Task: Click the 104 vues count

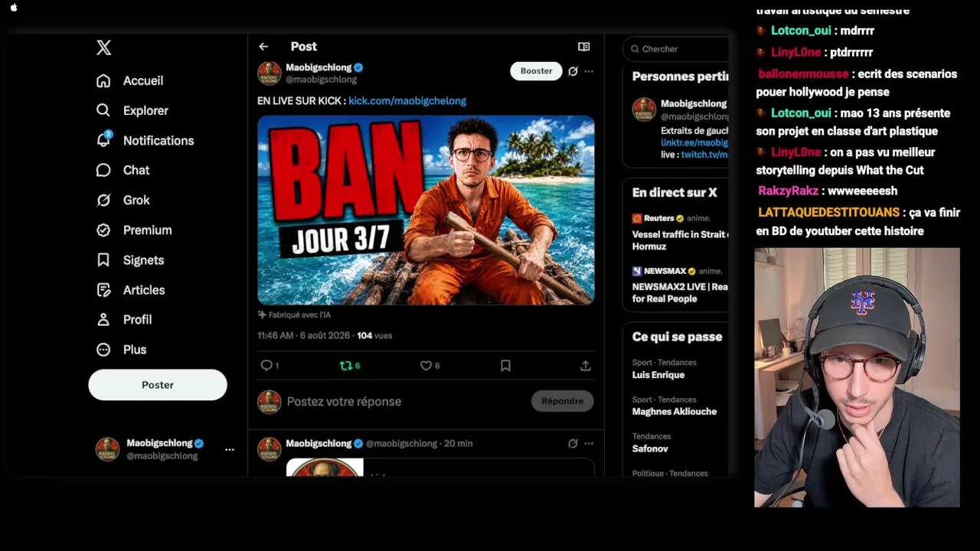Action: pyautogui.click(x=374, y=335)
